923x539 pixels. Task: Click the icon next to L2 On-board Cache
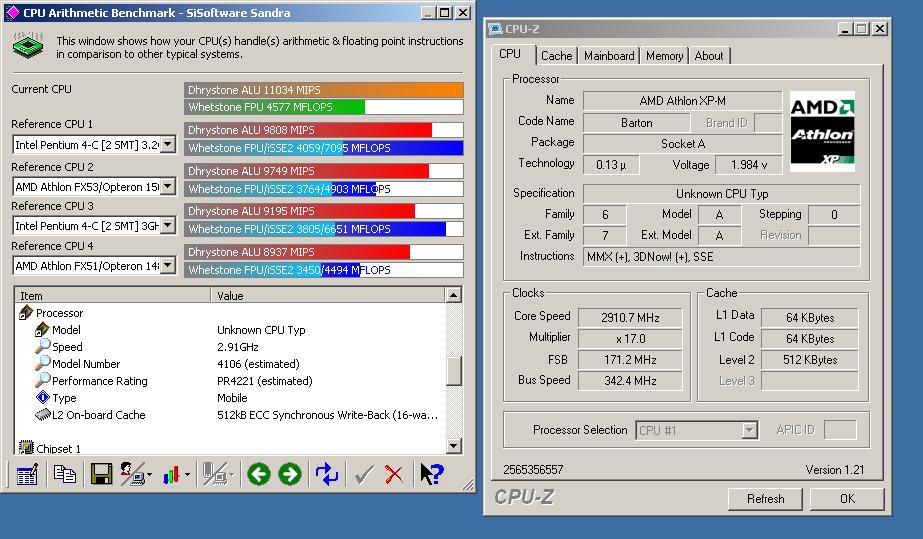[x=43, y=415]
